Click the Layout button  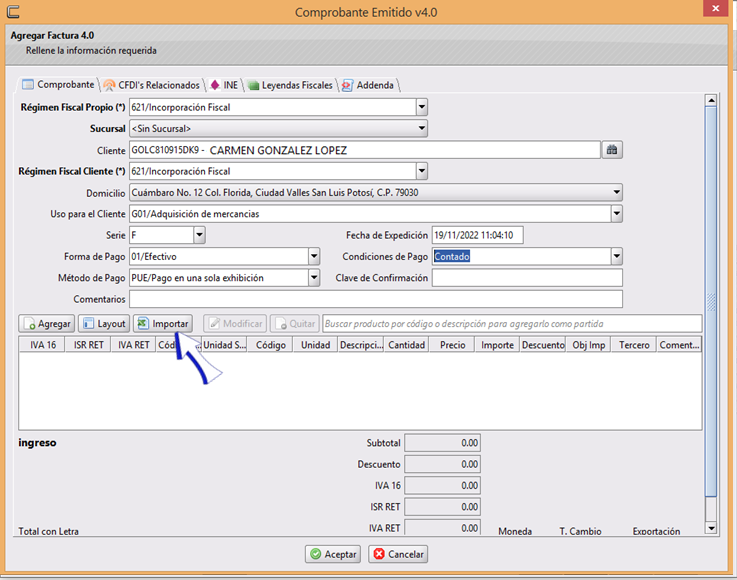[104, 323]
